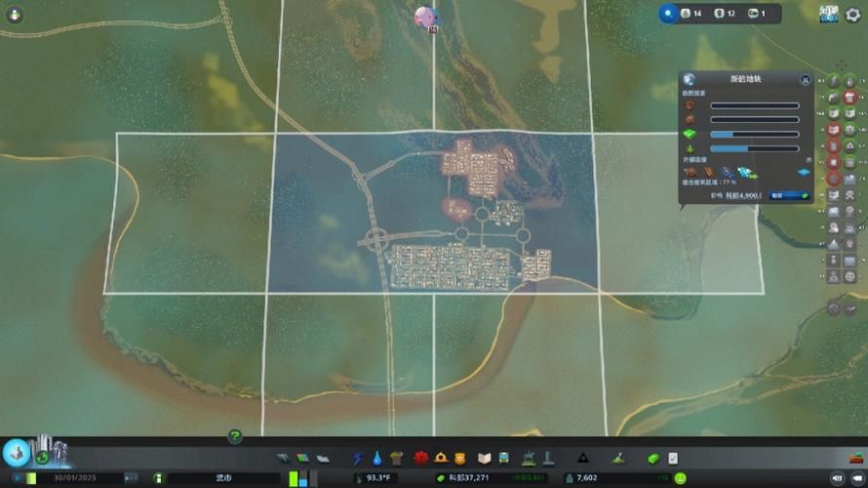Click the blue radio circle in top bar
This screenshot has height=488, width=868.
[669, 14]
